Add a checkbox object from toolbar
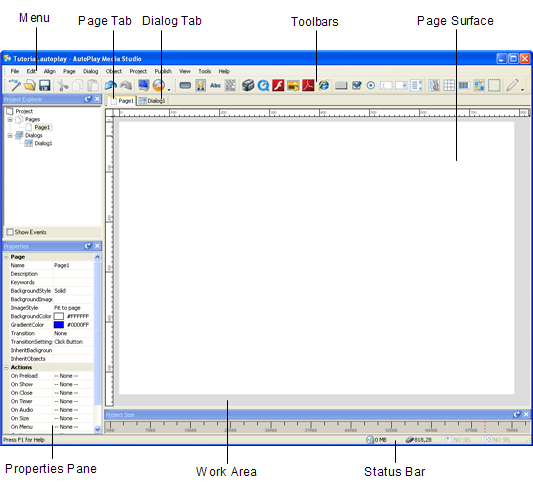The image size is (533, 496). coord(356,85)
